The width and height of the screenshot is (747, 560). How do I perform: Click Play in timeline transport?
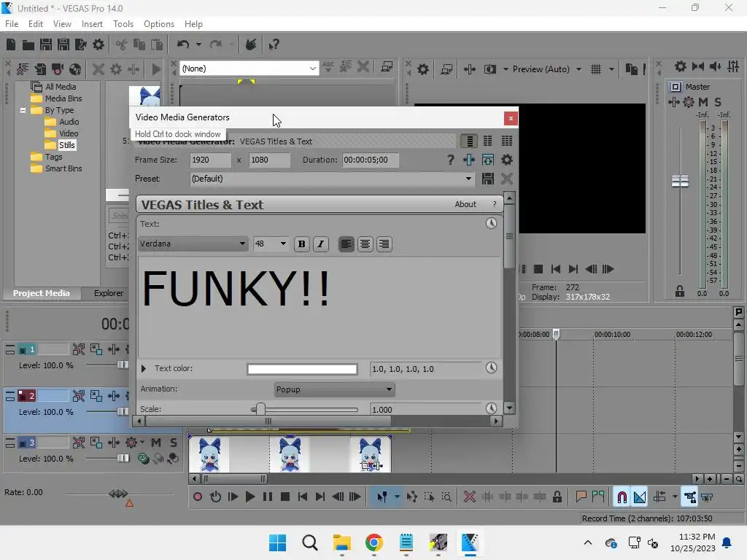point(249,497)
